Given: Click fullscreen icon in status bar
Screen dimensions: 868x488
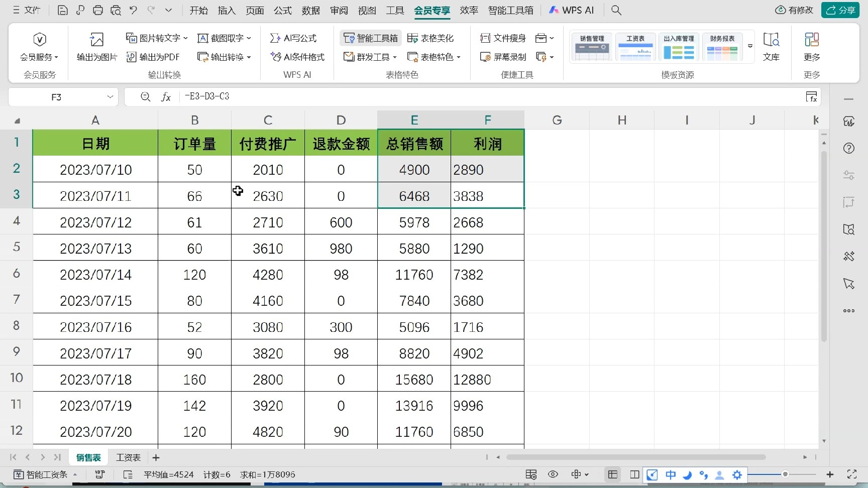Looking at the screenshot, I should pyautogui.click(x=852, y=474).
